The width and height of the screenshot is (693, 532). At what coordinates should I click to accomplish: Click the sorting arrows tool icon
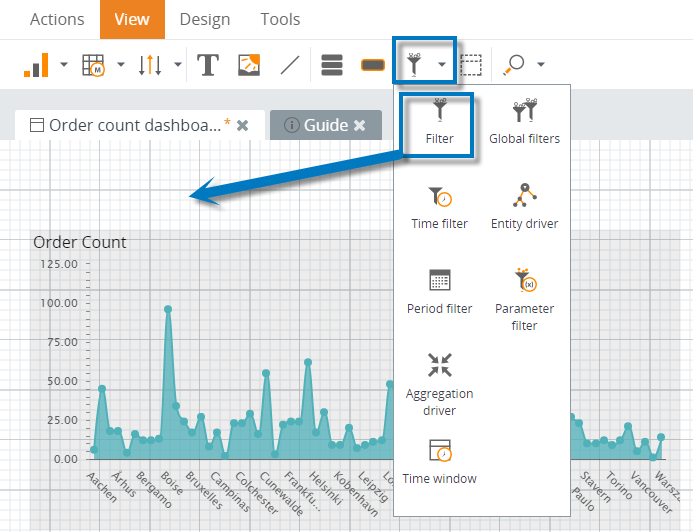150,65
